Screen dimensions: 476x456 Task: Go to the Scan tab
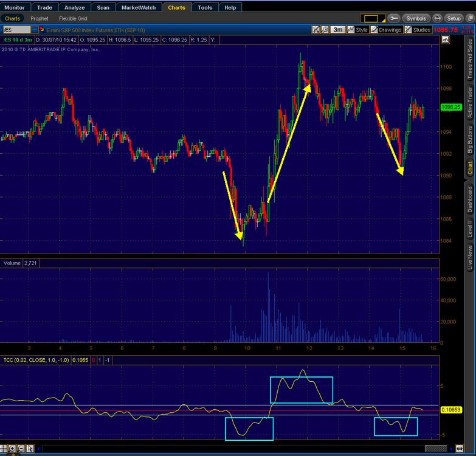[103, 7]
